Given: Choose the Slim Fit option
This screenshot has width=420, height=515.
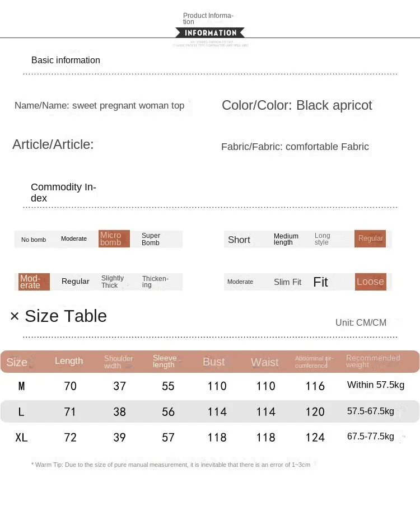Looking at the screenshot, I should (287, 282).
